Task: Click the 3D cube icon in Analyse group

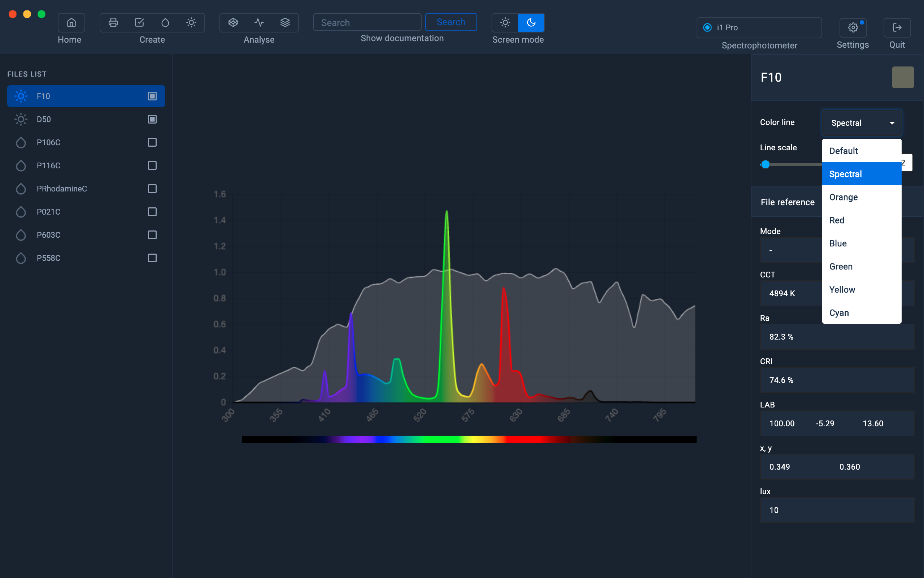Action: (233, 22)
